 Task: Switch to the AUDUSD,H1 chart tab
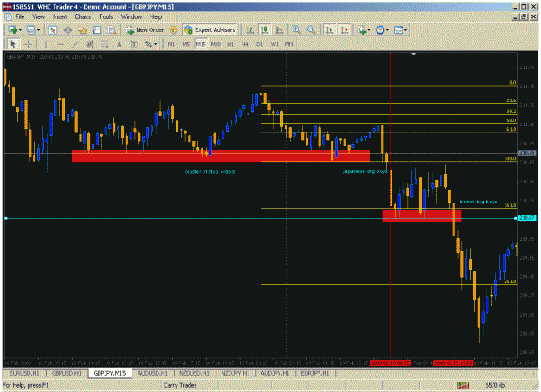tap(152, 373)
